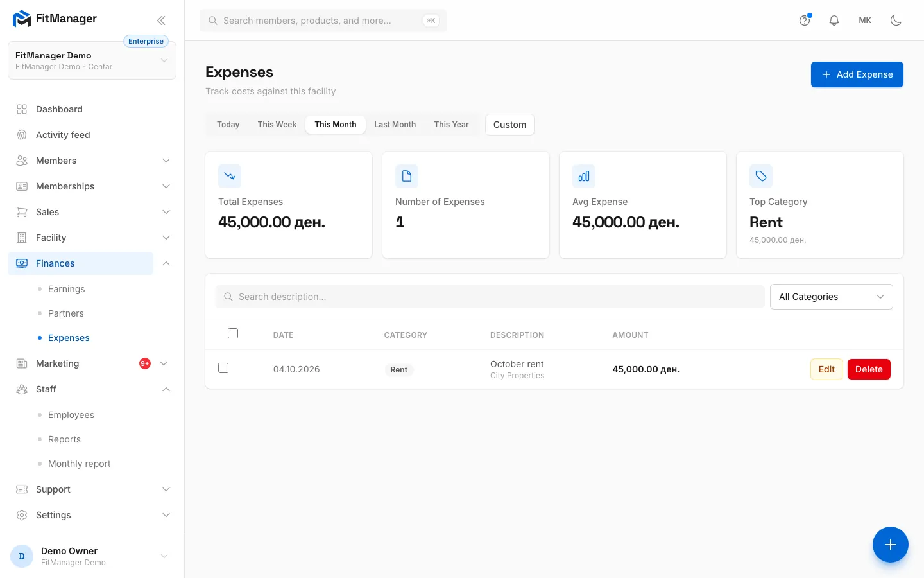Open Partners under Finances
Image resolution: width=924 pixels, height=578 pixels.
pos(66,313)
